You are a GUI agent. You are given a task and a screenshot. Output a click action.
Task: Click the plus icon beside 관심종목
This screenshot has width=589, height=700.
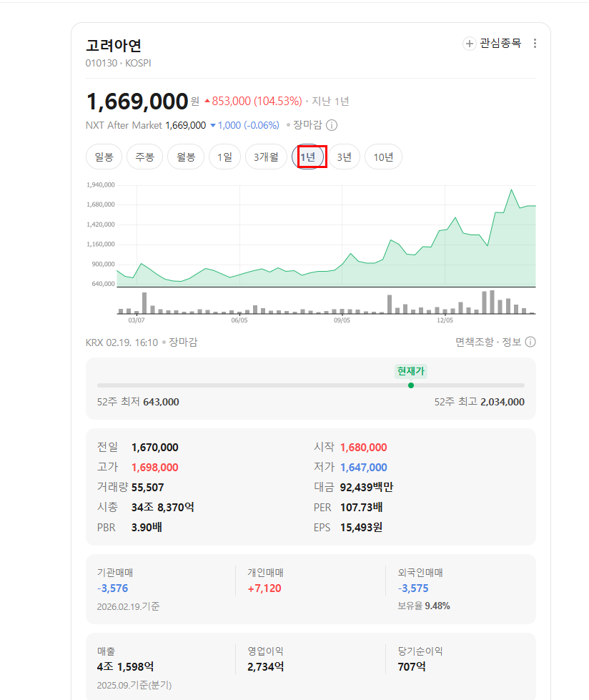coord(469,44)
